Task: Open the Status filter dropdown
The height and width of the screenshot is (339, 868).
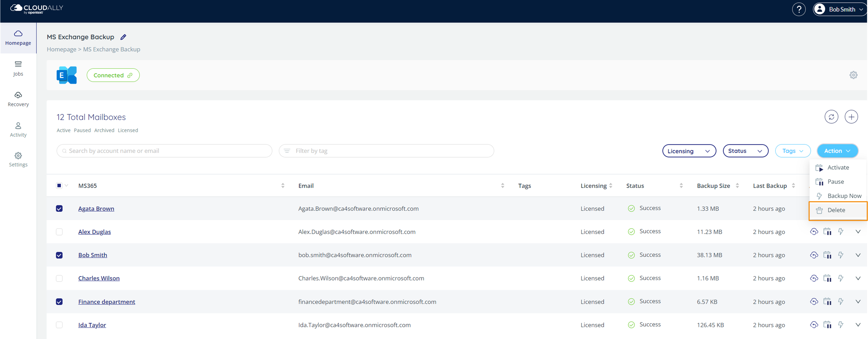Action: click(745, 151)
